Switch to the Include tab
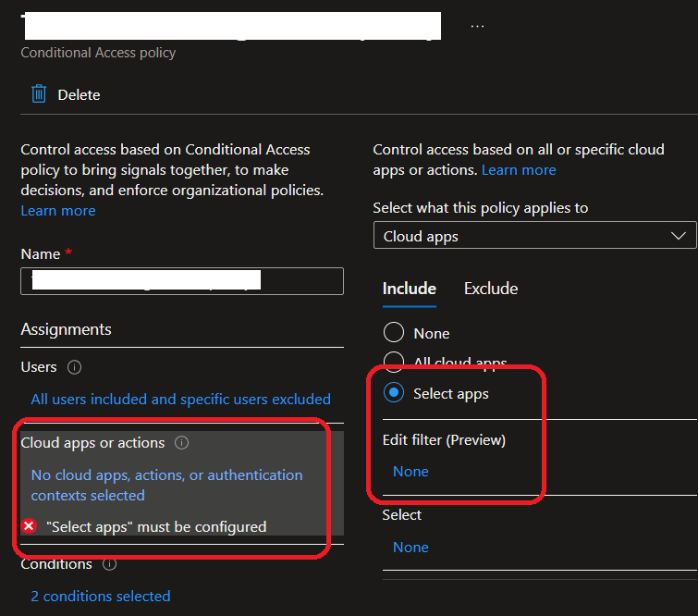The height and width of the screenshot is (616, 698). (x=409, y=289)
